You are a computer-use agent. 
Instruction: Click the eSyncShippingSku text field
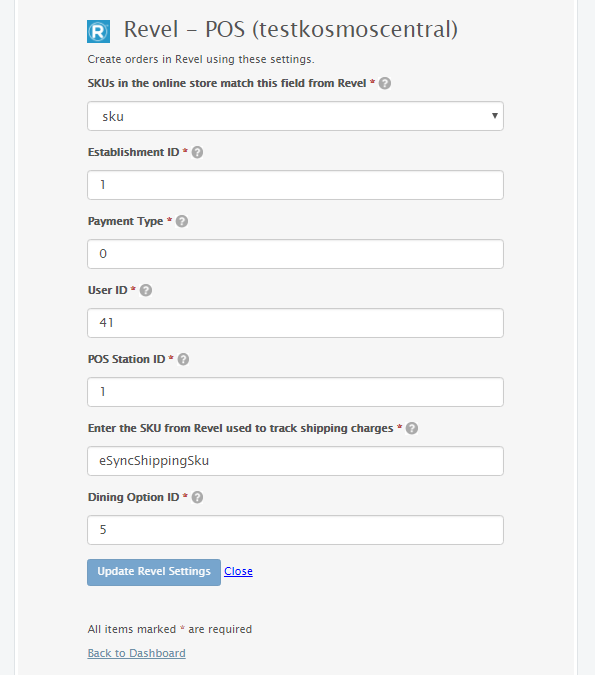[295, 461]
